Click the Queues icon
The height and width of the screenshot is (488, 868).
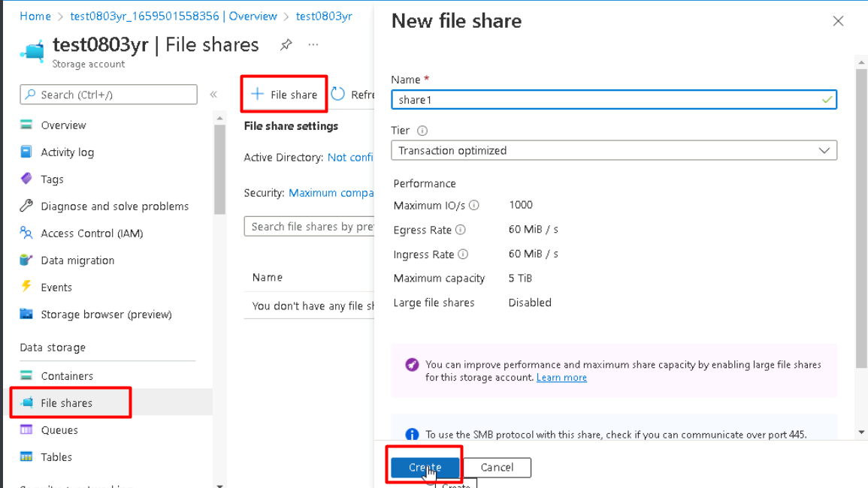pos(26,429)
